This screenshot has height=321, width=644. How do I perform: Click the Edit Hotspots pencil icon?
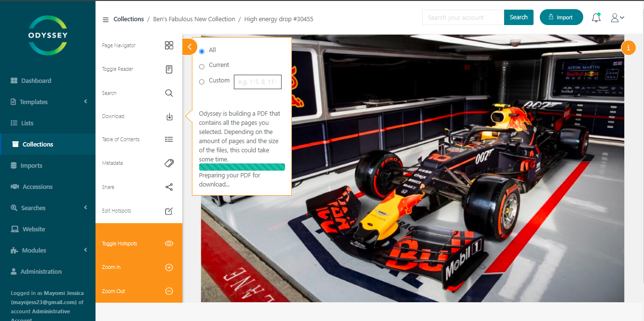click(x=169, y=211)
